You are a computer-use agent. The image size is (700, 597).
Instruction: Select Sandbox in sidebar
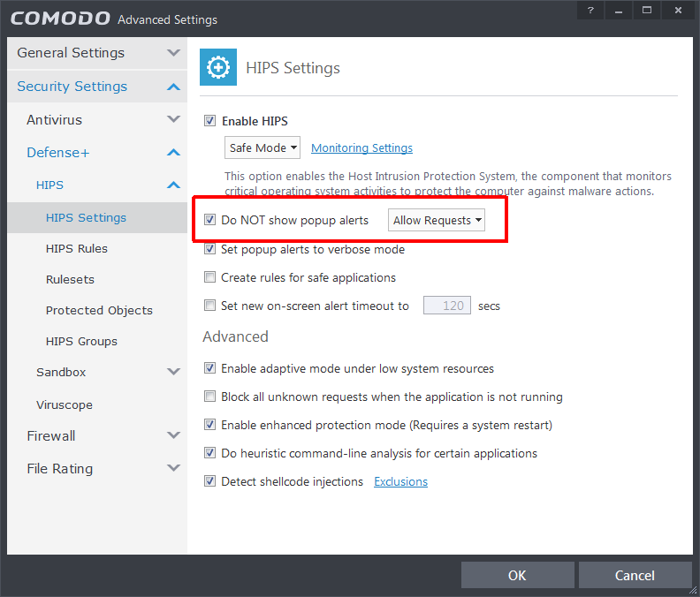click(61, 372)
